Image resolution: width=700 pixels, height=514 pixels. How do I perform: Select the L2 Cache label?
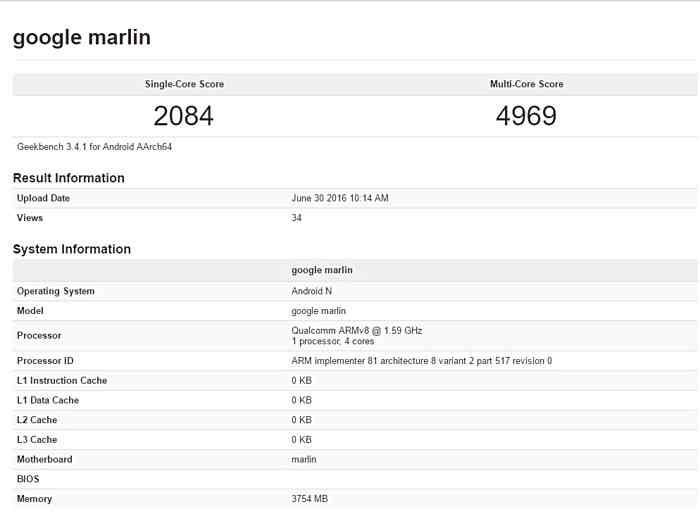pyautogui.click(x=37, y=419)
